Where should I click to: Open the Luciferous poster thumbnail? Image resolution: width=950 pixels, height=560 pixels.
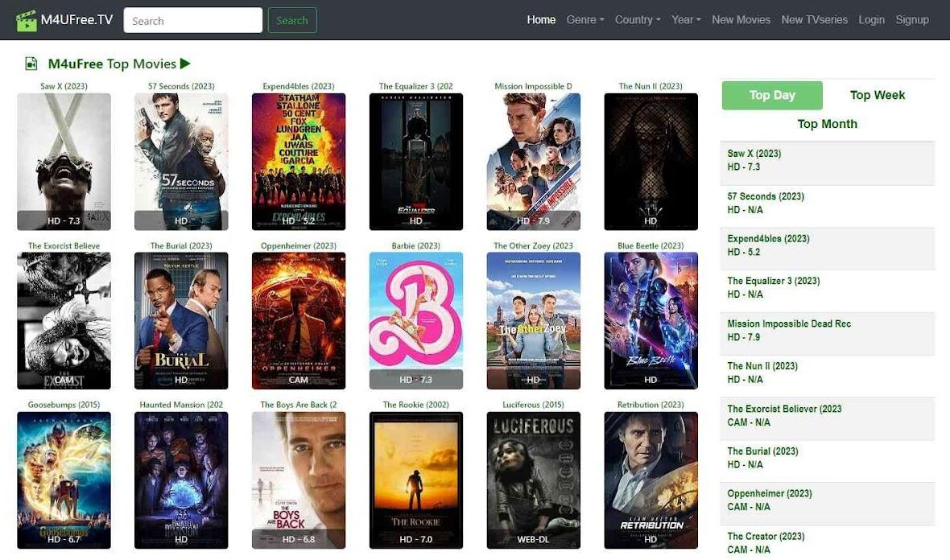(533, 480)
